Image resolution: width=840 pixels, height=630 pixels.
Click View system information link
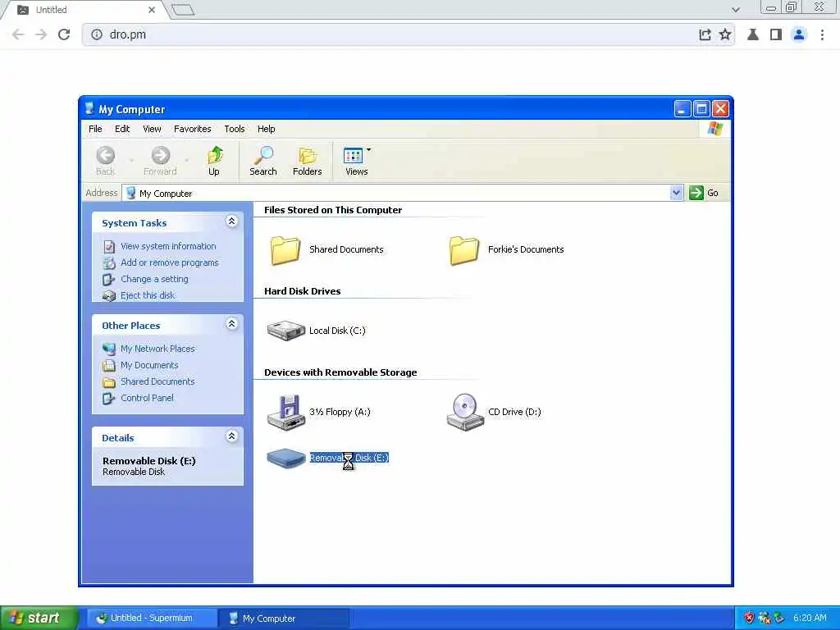[168, 246]
